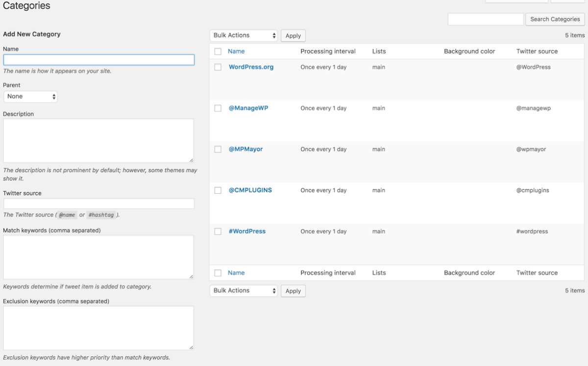The height and width of the screenshot is (366, 588).
Task: Expand the Parent category dropdown
Action: [x=30, y=97]
